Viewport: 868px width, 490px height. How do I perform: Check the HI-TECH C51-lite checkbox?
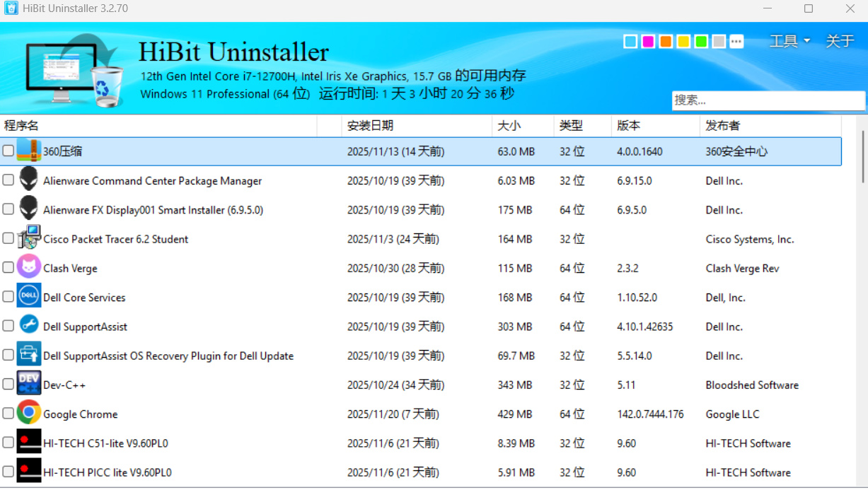pos(8,443)
